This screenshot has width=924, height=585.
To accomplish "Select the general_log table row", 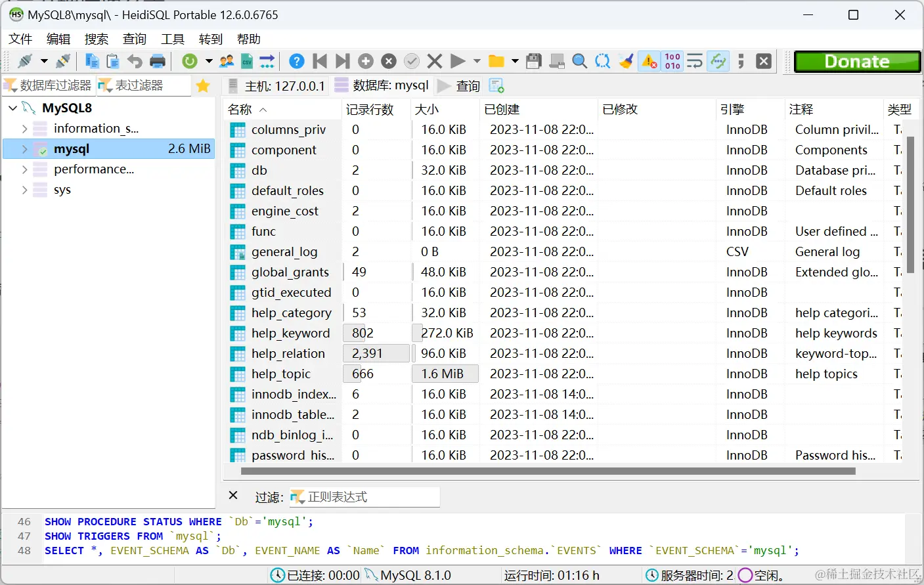I will [x=563, y=251].
